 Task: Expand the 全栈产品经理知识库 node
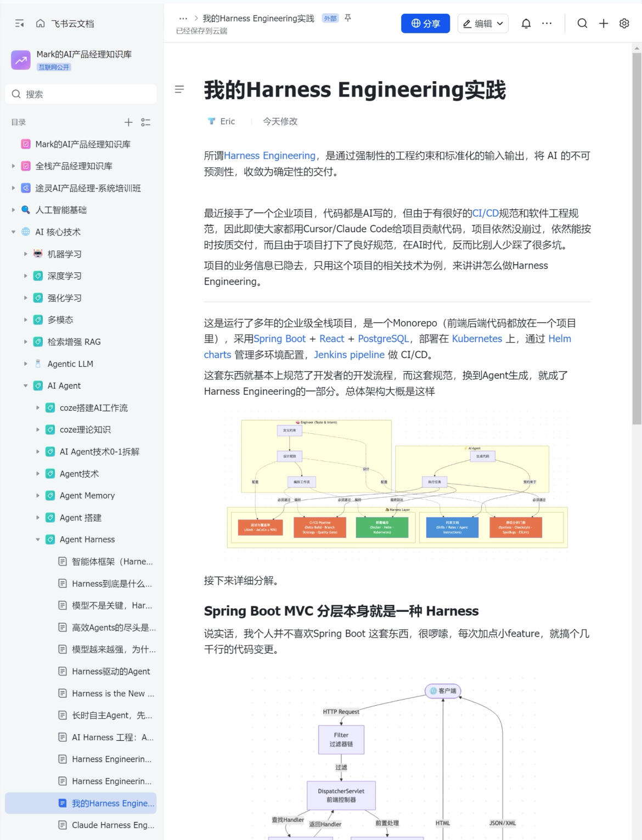point(13,166)
